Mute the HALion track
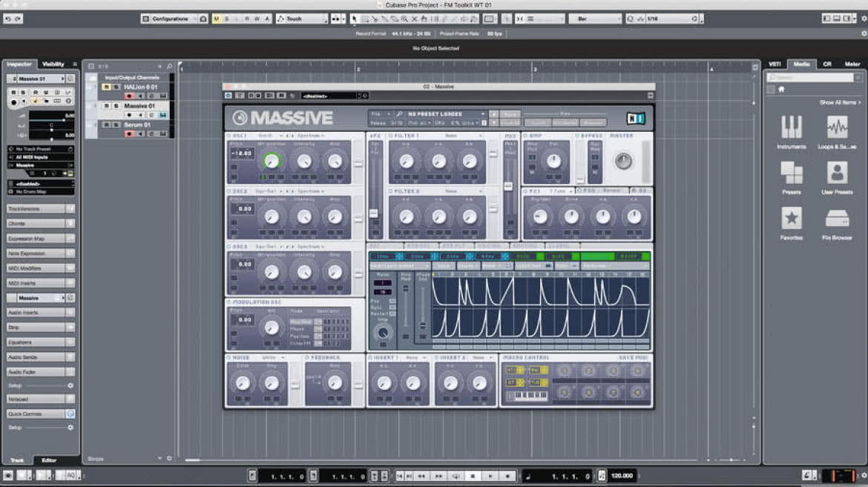 pos(106,87)
